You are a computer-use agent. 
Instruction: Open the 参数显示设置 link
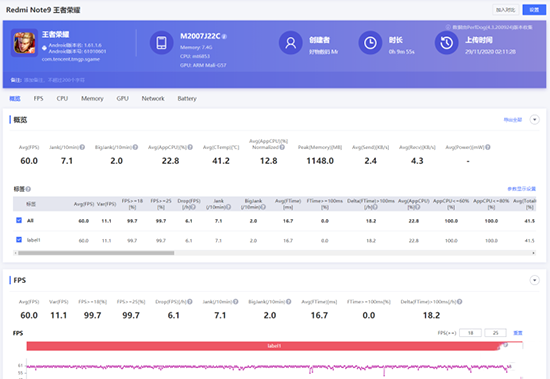tap(522, 189)
